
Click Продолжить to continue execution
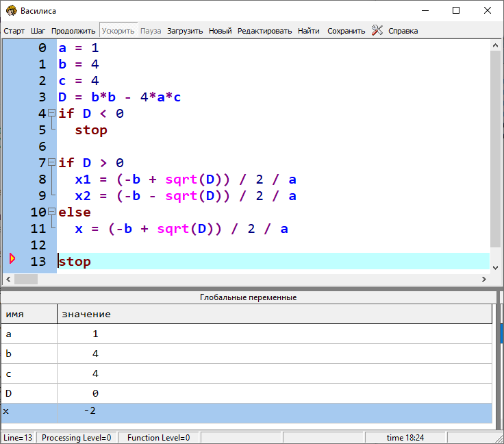point(73,31)
